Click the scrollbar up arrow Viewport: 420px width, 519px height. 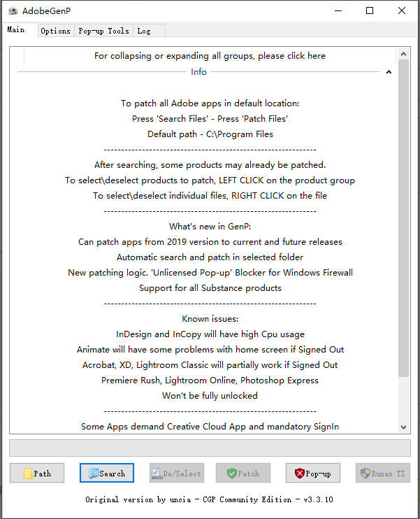click(403, 54)
